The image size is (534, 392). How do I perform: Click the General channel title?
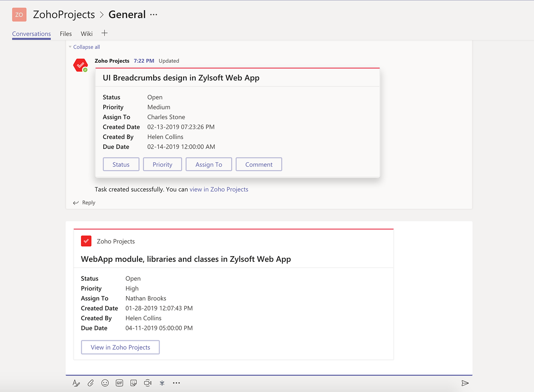pyautogui.click(x=127, y=15)
